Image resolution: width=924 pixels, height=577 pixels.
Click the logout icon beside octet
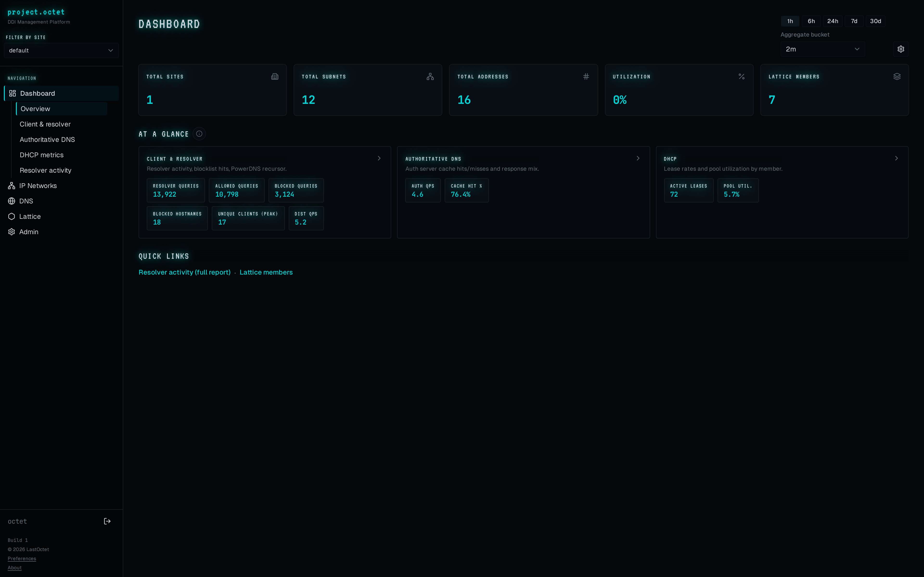(107, 521)
